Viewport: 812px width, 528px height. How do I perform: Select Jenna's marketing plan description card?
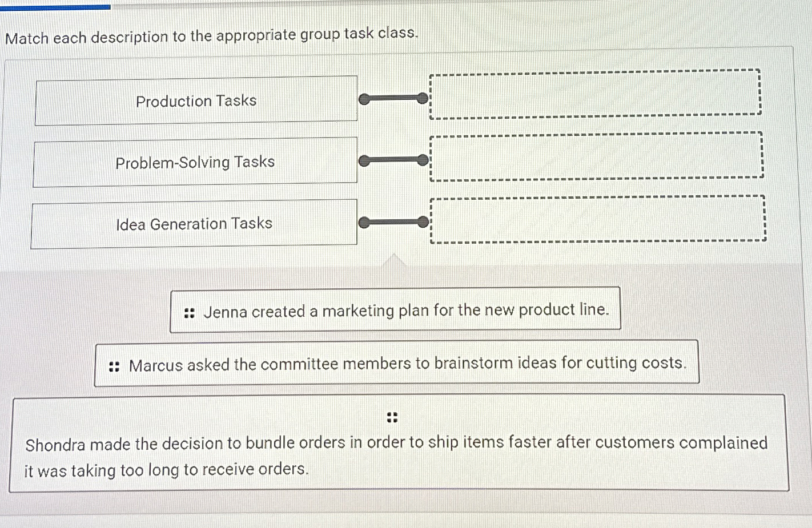tap(395, 310)
